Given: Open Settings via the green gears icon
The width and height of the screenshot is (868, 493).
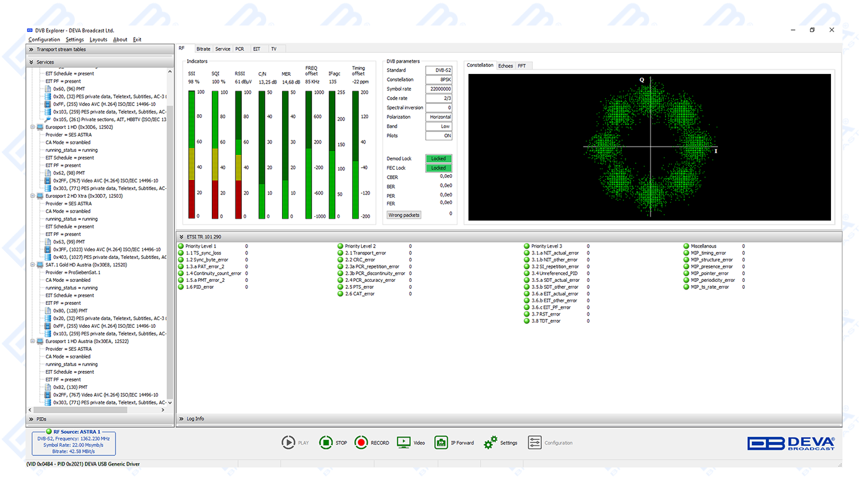Looking at the screenshot, I should click(x=490, y=443).
